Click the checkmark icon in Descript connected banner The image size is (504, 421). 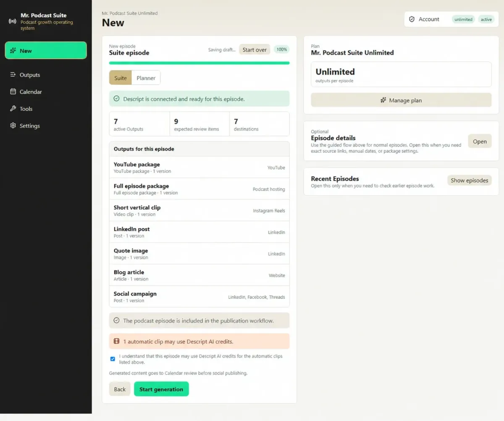[x=117, y=99]
